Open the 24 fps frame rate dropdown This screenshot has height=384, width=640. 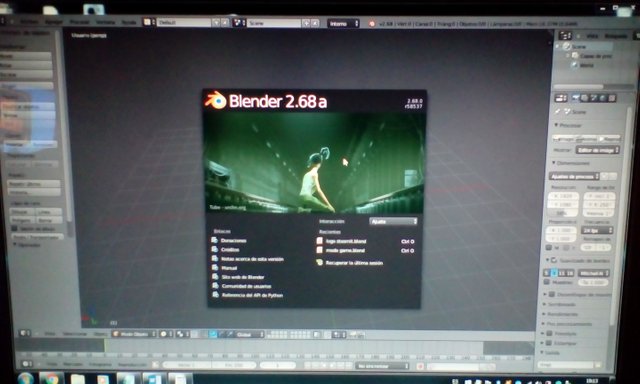point(597,231)
